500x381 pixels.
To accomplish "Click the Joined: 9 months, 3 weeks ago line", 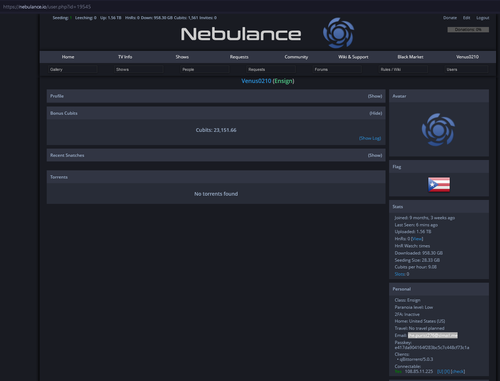I will pos(425,218).
